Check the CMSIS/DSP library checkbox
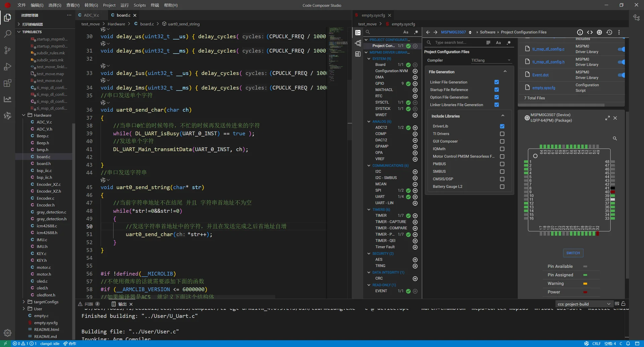644x347 pixels. pos(502,179)
